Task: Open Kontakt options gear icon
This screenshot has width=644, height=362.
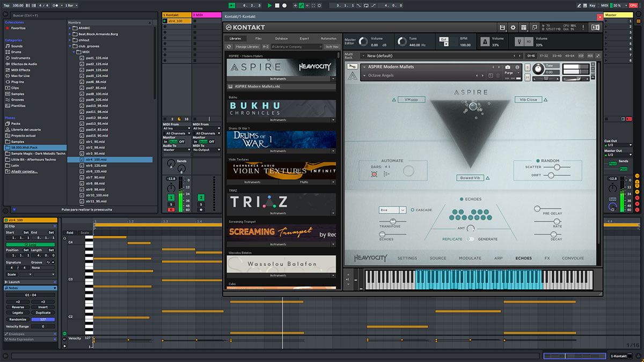Action: point(513,27)
